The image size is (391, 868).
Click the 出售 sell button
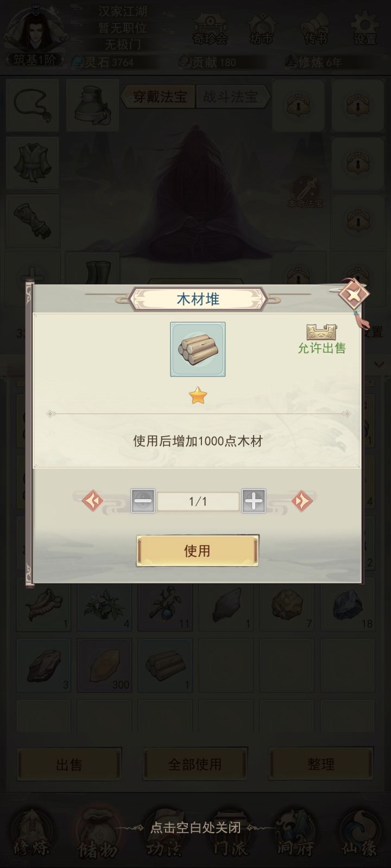point(69,764)
